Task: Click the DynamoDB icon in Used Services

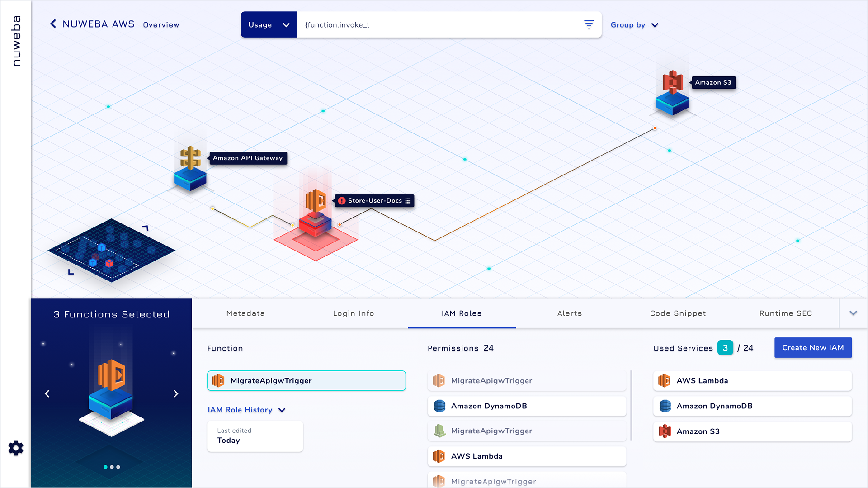Action: click(665, 406)
